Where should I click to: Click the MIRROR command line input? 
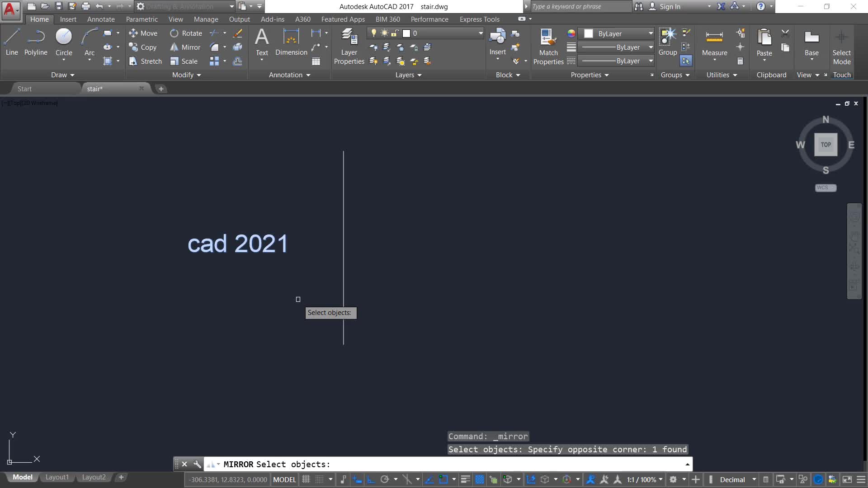pos(452,464)
